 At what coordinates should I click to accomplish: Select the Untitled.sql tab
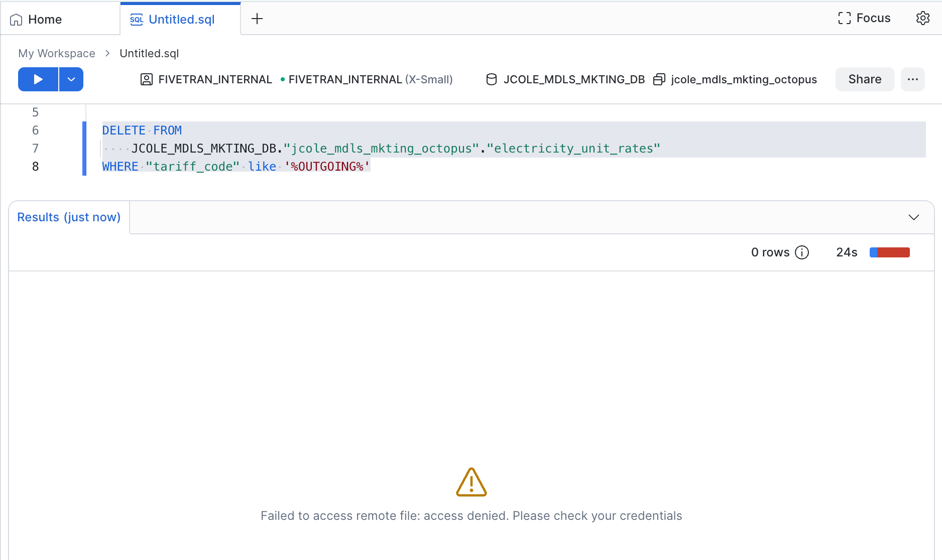point(181,19)
